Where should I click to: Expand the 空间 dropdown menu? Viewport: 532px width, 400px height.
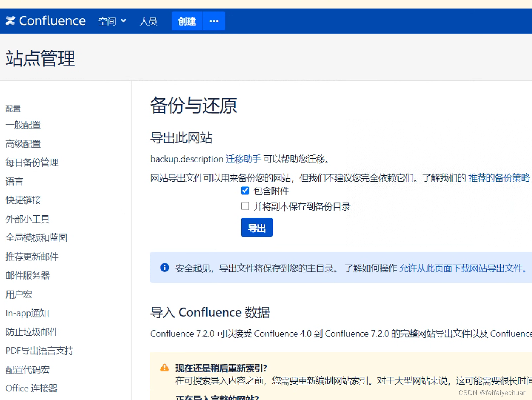112,21
